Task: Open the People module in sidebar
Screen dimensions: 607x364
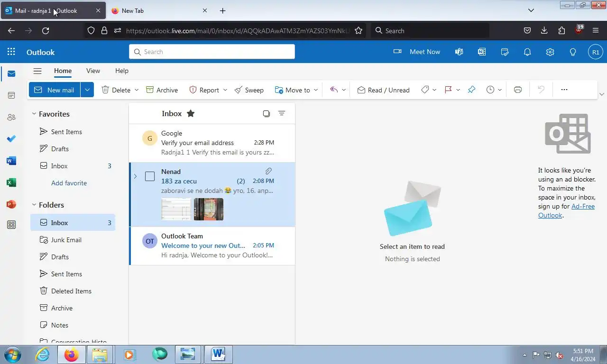Action: [x=11, y=117]
